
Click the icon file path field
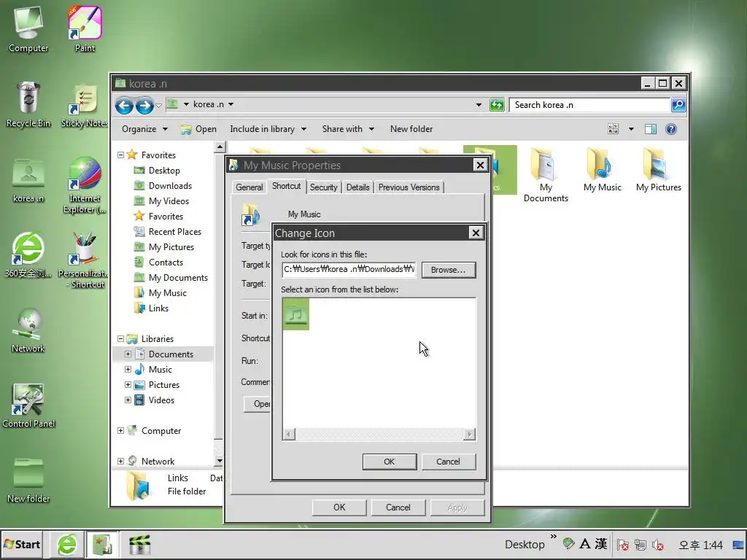tap(349, 270)
